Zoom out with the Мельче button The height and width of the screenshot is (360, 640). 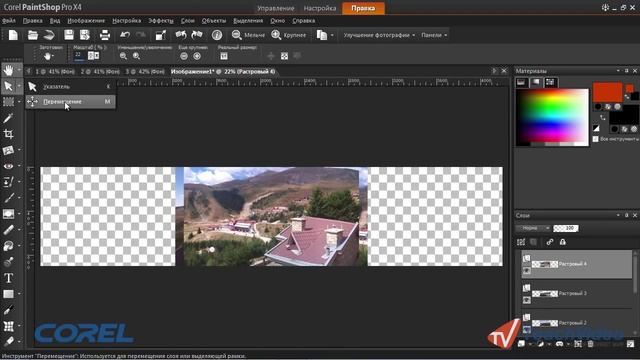pos(248,35)
